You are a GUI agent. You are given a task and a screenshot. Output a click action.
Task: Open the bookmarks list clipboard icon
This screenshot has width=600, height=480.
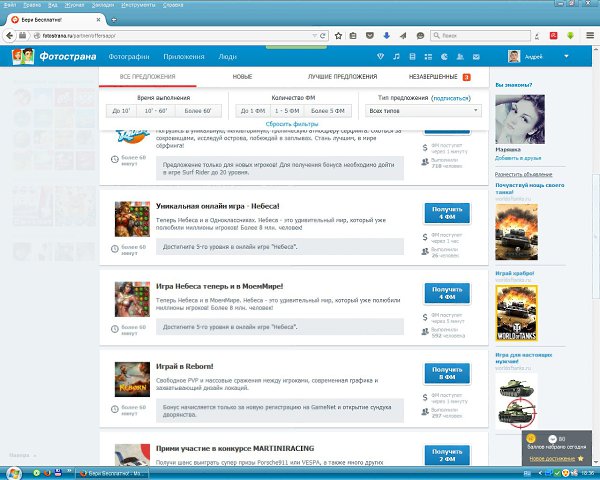353,36
